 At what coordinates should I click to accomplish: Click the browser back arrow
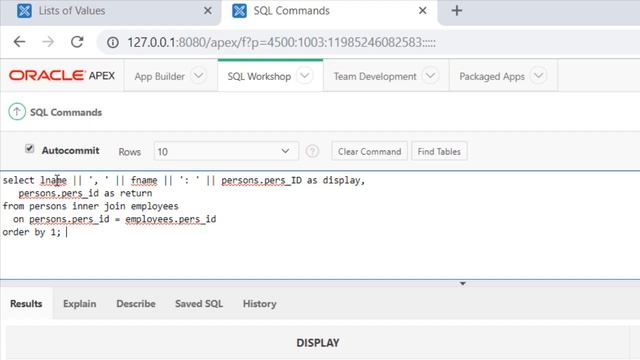[x=19, y=42]
